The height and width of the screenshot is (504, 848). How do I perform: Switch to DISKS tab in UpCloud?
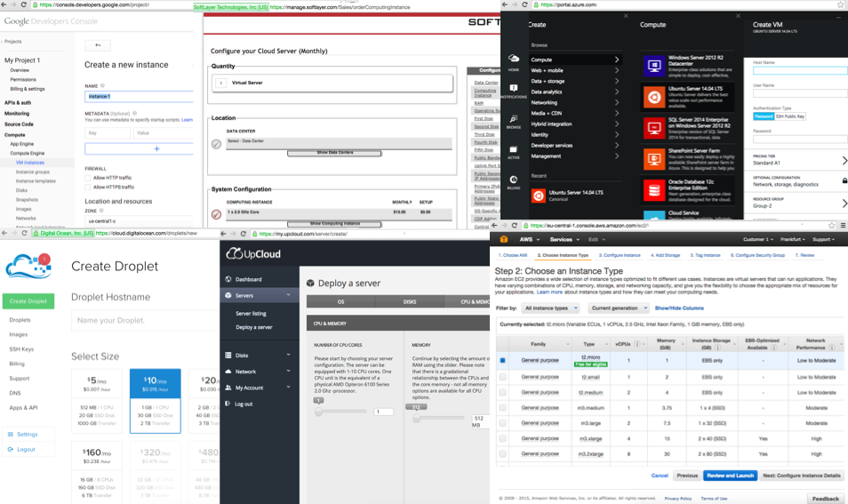click(410, 301)
